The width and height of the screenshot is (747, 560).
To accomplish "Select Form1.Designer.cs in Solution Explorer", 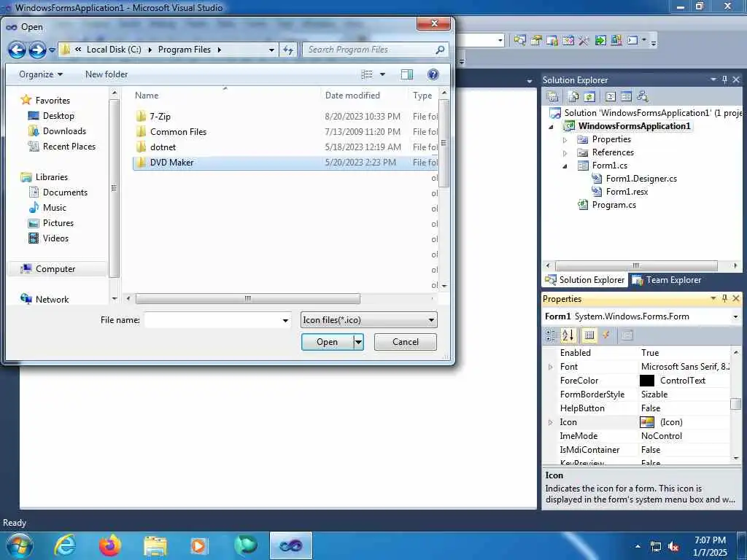I will tap(640, 179).
